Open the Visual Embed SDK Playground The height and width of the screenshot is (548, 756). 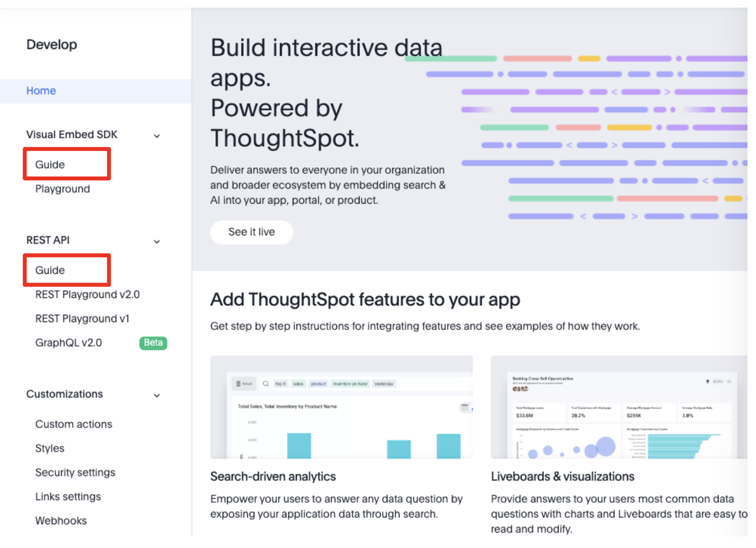tap(63, 188)
